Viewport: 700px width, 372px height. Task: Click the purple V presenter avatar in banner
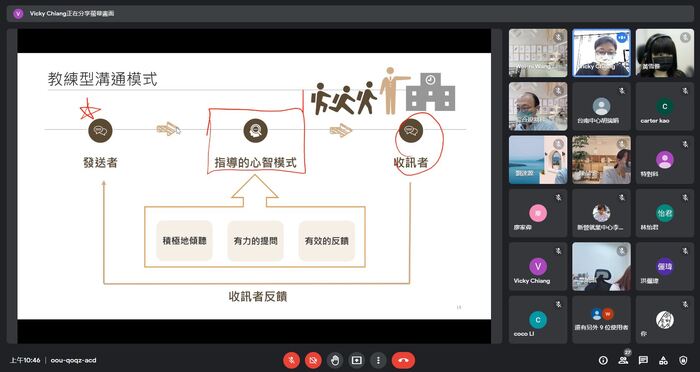click(18, 14)
